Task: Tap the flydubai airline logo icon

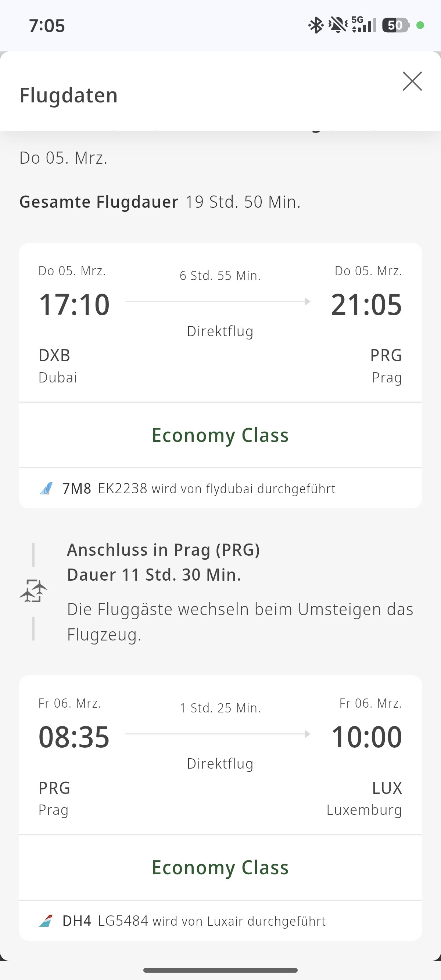Action: pos(46,489)
